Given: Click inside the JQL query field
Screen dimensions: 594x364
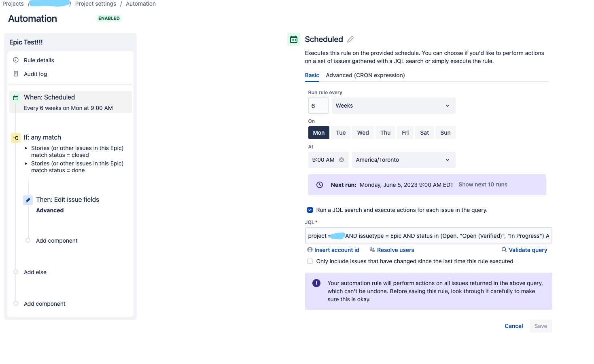Looking at the screenshot, I should 428,235.
